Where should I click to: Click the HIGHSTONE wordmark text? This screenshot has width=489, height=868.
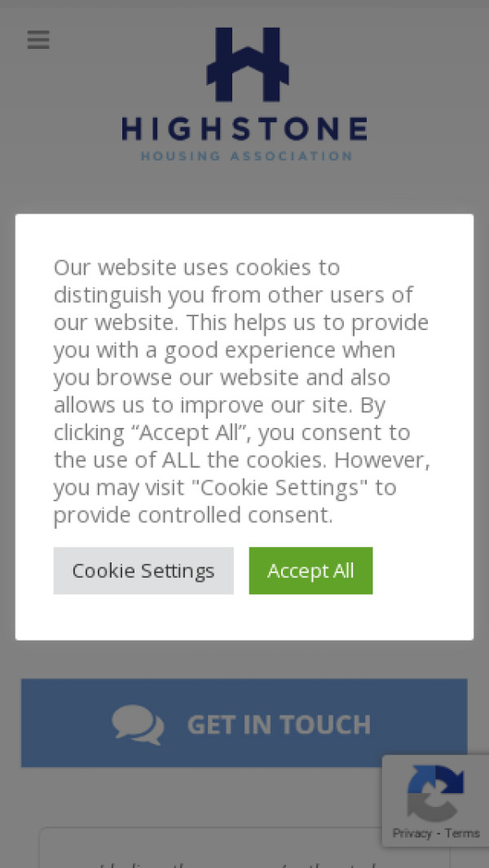tap(244, 129)
